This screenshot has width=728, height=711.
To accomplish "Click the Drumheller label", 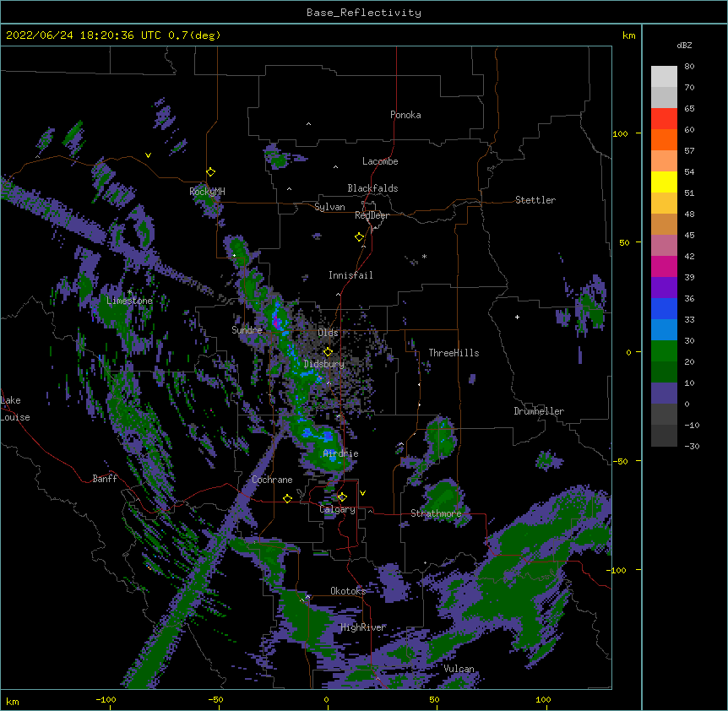I will [x=539, y=411].
